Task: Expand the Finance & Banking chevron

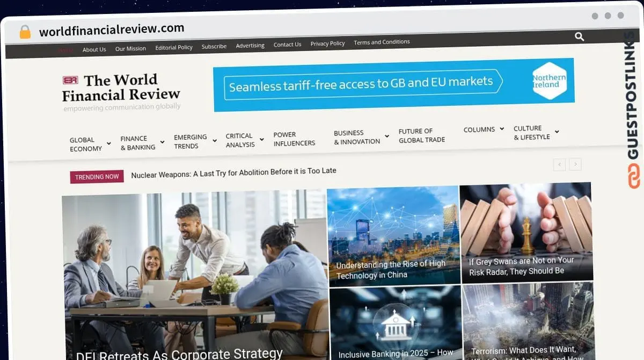Action: click(x=163, y=143)
